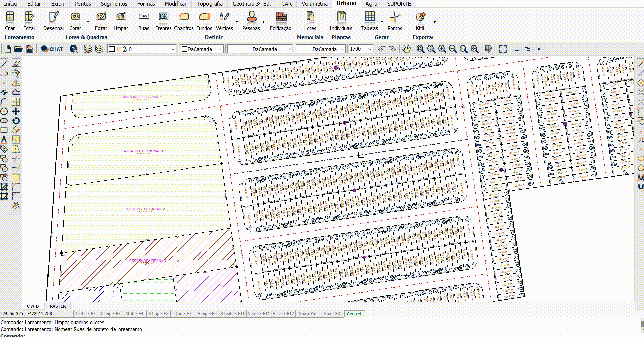
Task: Click the zoom in magnifier icon
Action: click(x=442, y=49)
